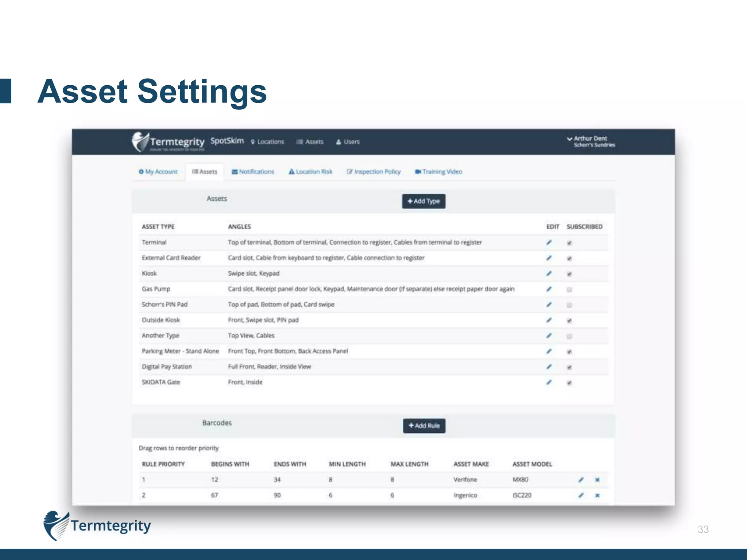The image size is (747, 560).
Task: Select the Gas Pump asset type name
Action: (156, 289)
